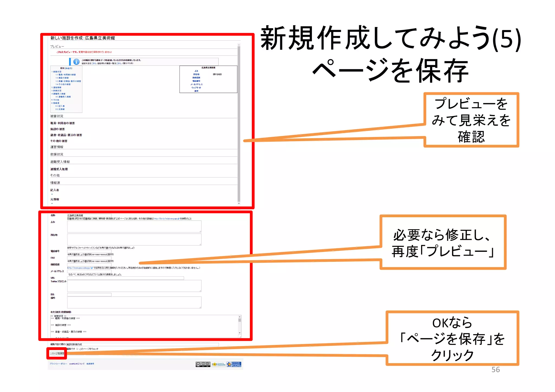555x392 pixels.
Task: Open the プライバシー・ポリシー footer link
Action: point(58,364)
